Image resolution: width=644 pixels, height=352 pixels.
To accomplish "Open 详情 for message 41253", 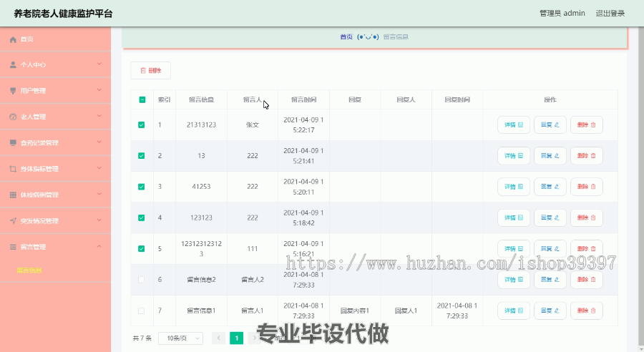I will (513, 187).
